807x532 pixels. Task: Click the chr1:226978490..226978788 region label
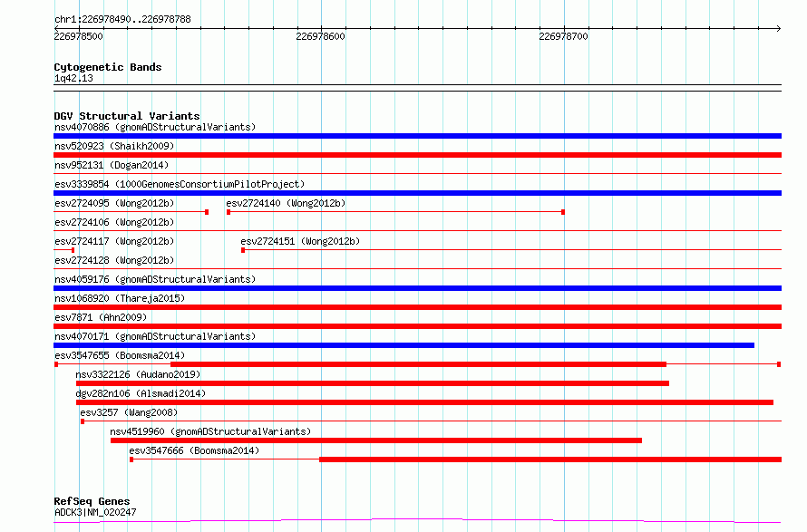pos(122,19)
